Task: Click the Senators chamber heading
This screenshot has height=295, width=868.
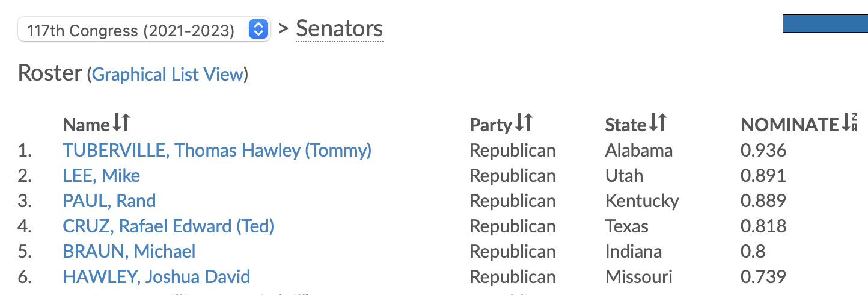Action: (339, 28)
